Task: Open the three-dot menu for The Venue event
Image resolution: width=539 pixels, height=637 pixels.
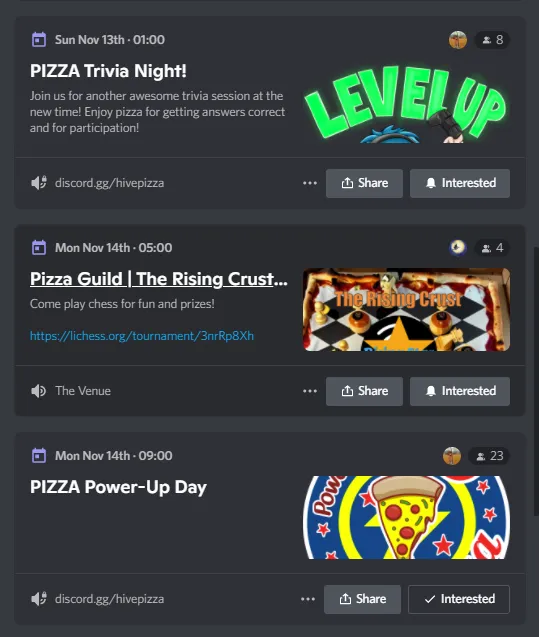Action: click(310, 391)
